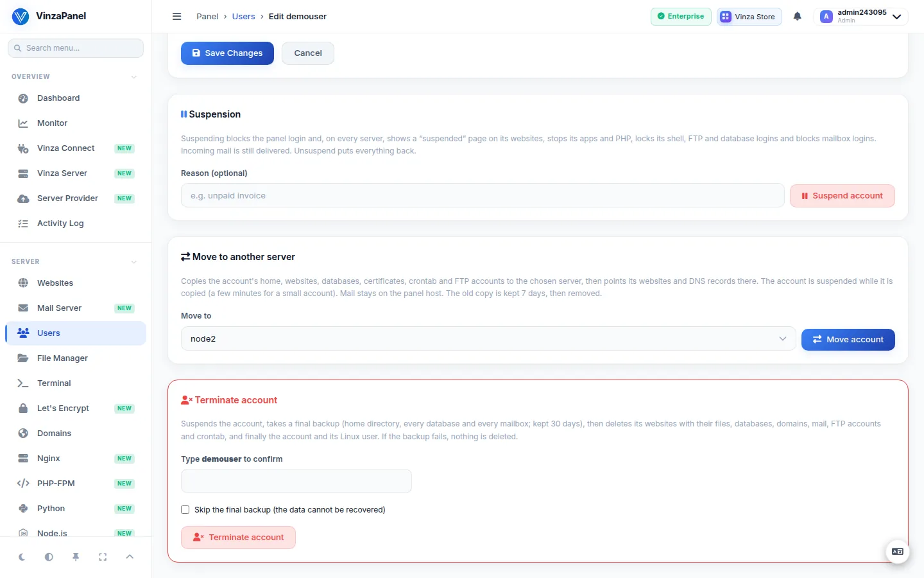Follow the Users breadcrumb link
This screenshot has height=578, width=924.
click(x=243, y=17)
